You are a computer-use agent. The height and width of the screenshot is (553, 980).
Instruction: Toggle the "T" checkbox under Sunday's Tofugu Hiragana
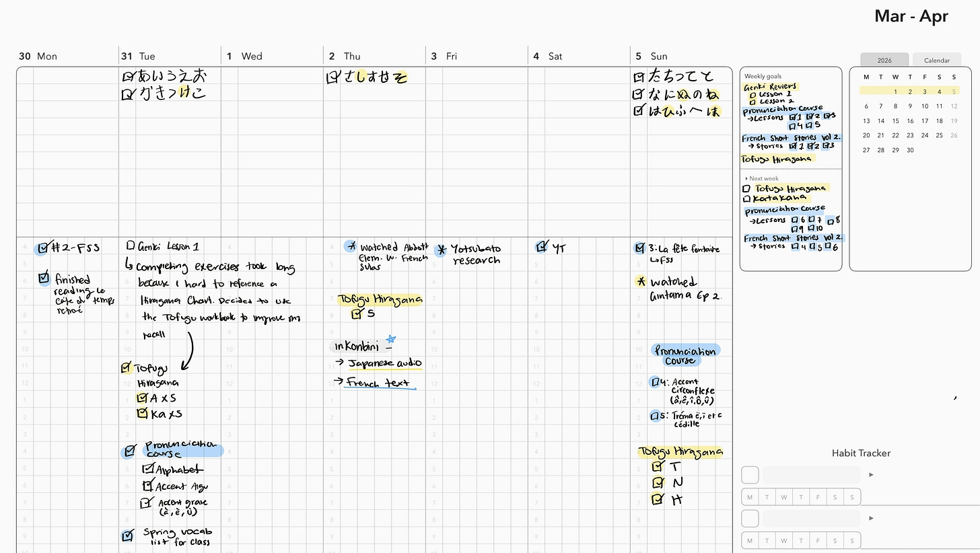click(x=658, y=466)
